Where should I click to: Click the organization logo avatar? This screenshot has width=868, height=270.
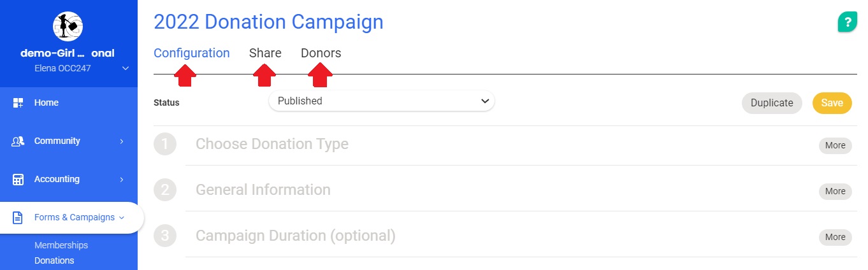click(68, 26)
